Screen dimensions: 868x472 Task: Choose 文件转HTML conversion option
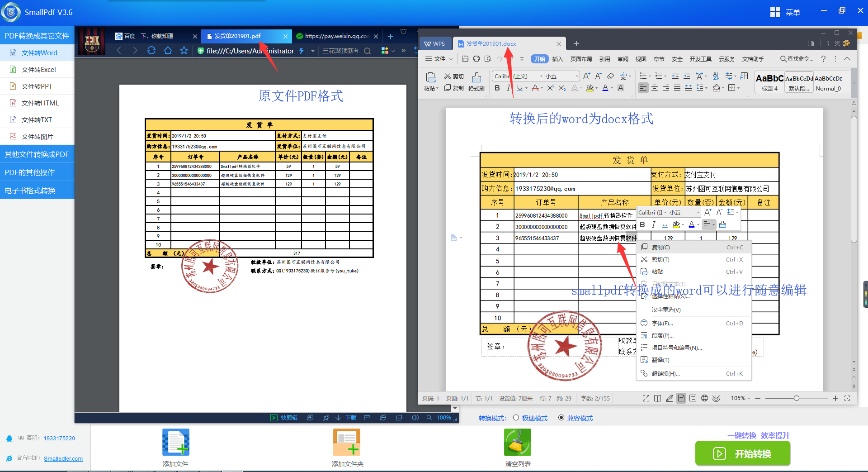[x=37, y=103]
